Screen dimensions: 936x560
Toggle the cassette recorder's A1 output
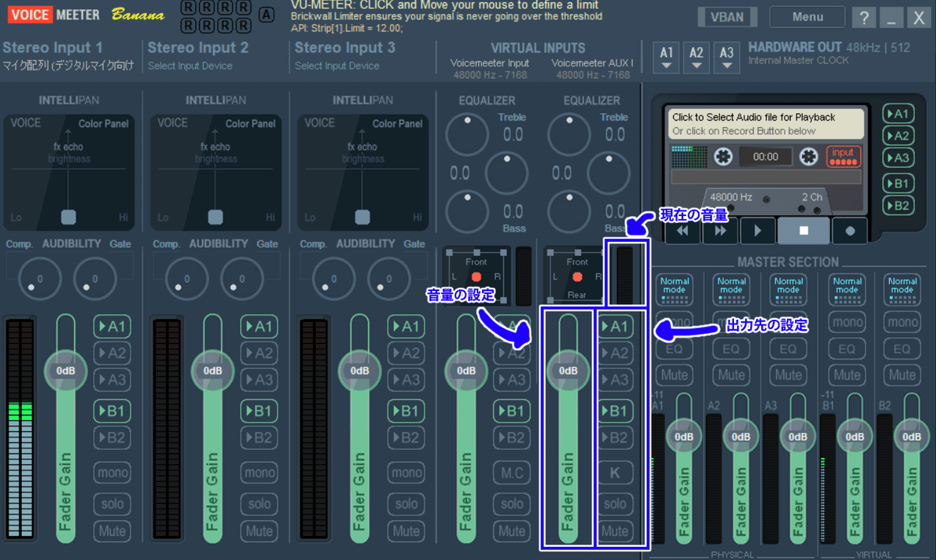click(x=899, y=114)
